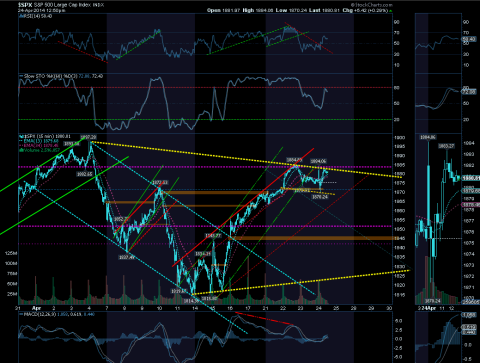Image resolution: width=480 pixels, height=363 pixels.
Task: Click the 5.0 level on the main MACD axis
Action: [x=398, y=321]
